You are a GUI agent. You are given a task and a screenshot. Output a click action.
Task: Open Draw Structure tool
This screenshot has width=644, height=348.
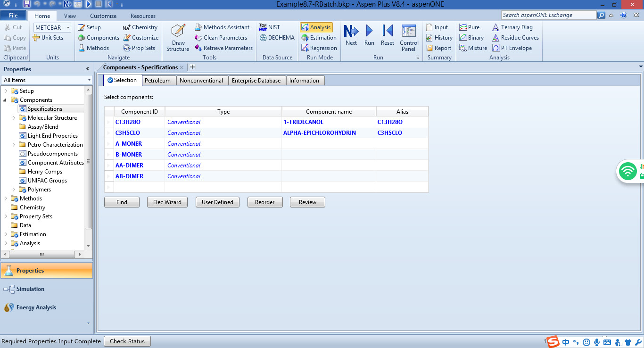tap(178, 38)
